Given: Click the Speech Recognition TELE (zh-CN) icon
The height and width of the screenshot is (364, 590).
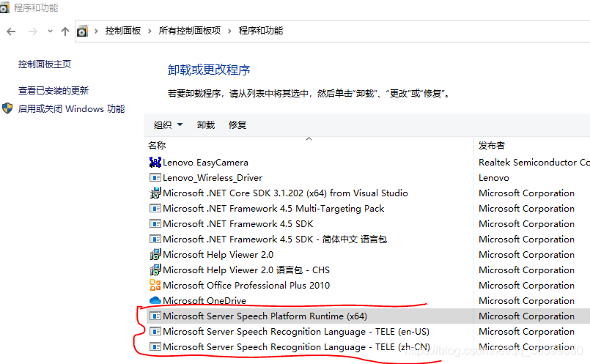Looking at the screenshot, I should (x=155, y=347).
